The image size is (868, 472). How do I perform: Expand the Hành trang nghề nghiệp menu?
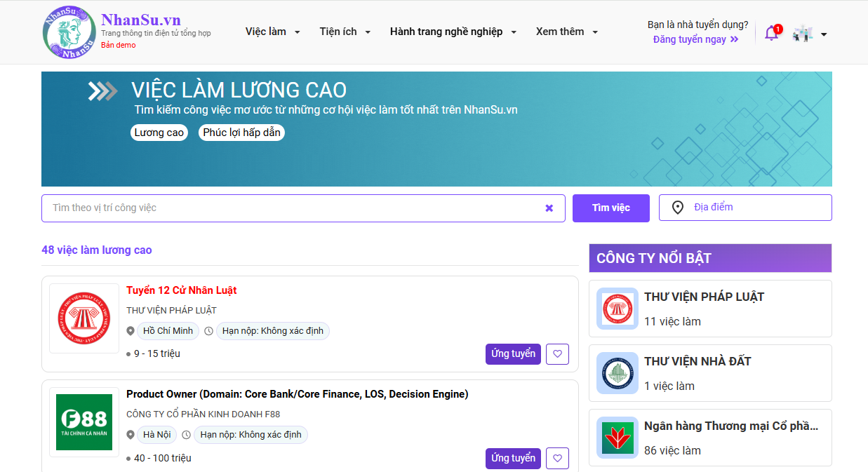pyautogui.click(x=453, y=32)
